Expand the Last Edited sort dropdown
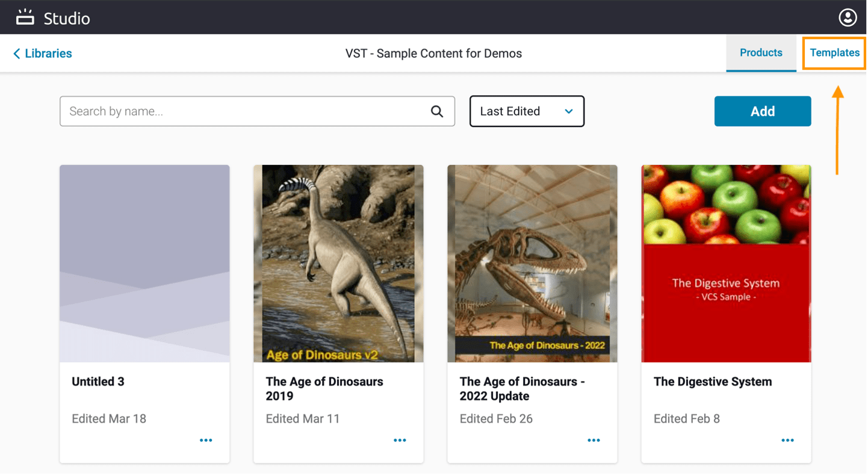The height and width of the screenshot is (476, 868). pos(527,111)
